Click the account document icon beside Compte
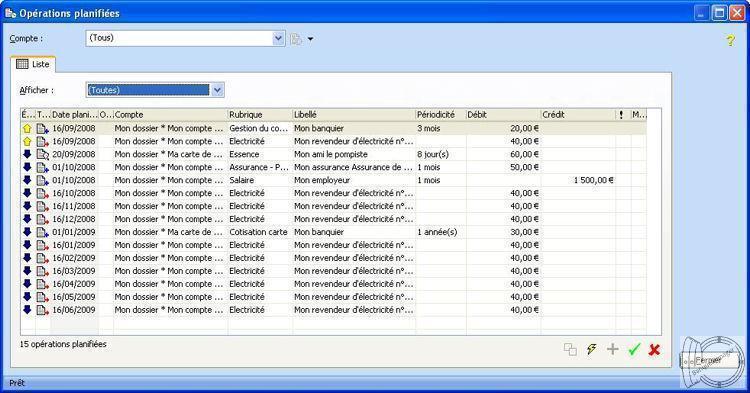 click(296, 39)
